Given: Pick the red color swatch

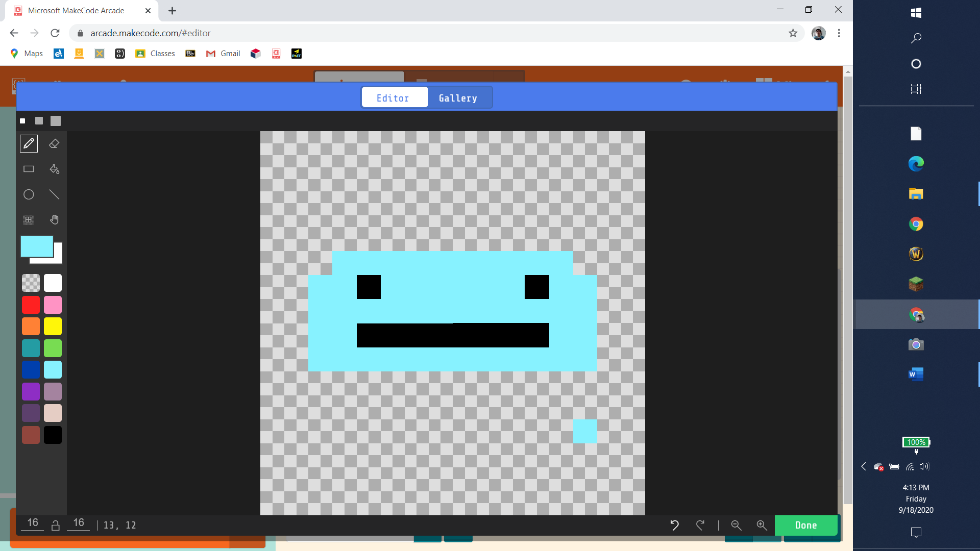Looking at the screenshot, I should (x=31, y=305).
